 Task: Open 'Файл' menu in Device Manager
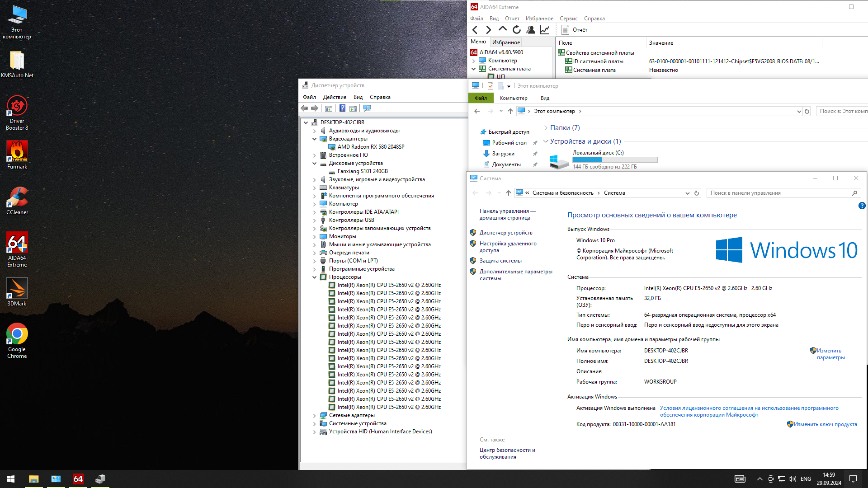pyautogui.click(x=309, y=97)
